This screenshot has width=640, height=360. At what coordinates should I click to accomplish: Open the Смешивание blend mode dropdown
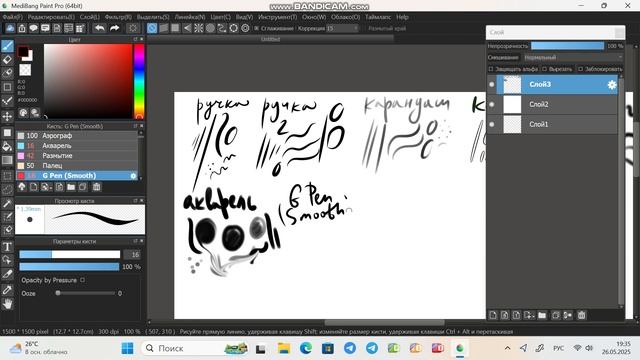click(x=573, y=58)
